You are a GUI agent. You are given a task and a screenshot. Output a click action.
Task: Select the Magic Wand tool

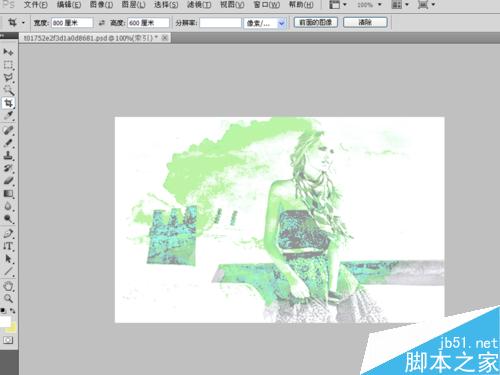coord(8,90)
